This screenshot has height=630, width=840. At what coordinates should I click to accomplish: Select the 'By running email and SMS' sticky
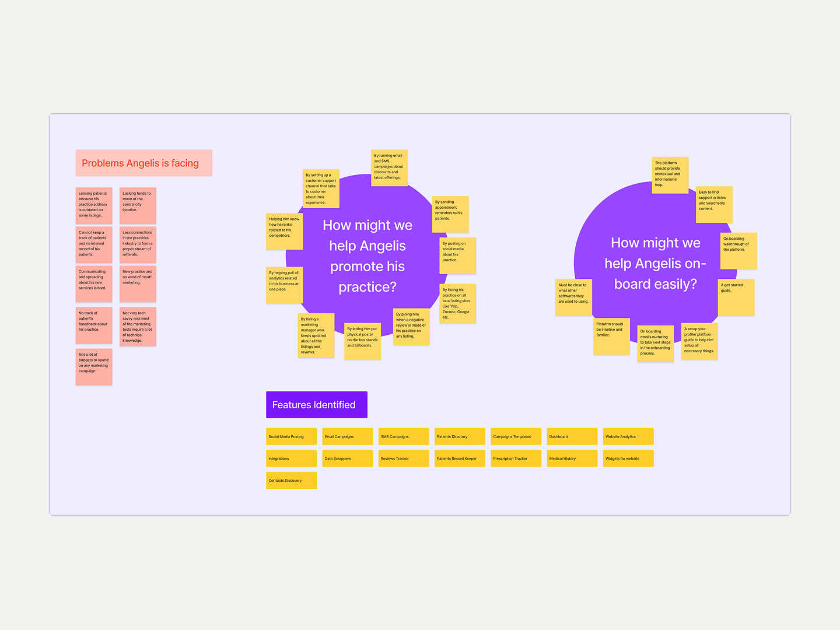(390, 168)
